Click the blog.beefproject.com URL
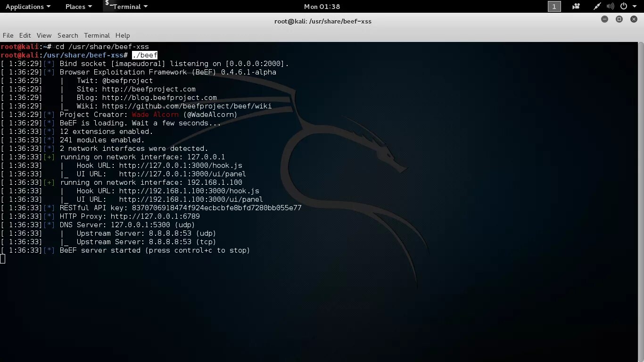Viewport: 644px width, 362px height. coord(159,98)
